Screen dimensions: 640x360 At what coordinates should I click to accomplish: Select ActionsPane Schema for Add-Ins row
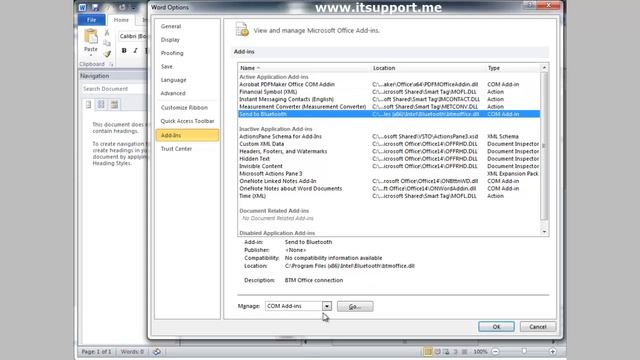[x=389, y=136]
